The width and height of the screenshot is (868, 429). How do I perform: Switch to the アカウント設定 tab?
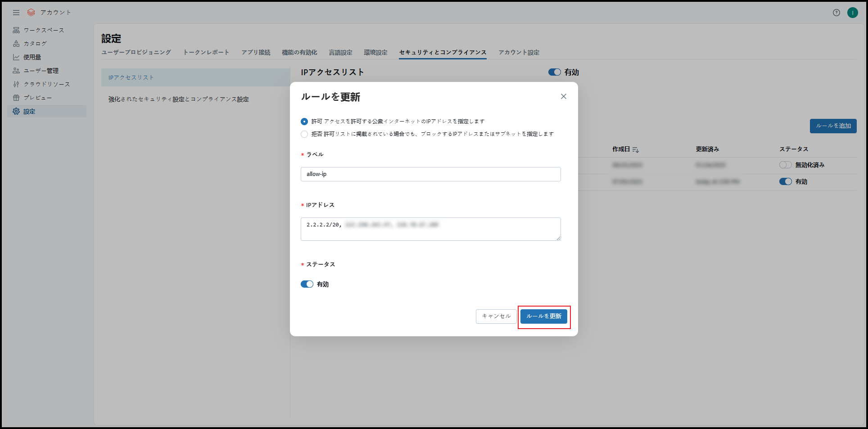519,52
